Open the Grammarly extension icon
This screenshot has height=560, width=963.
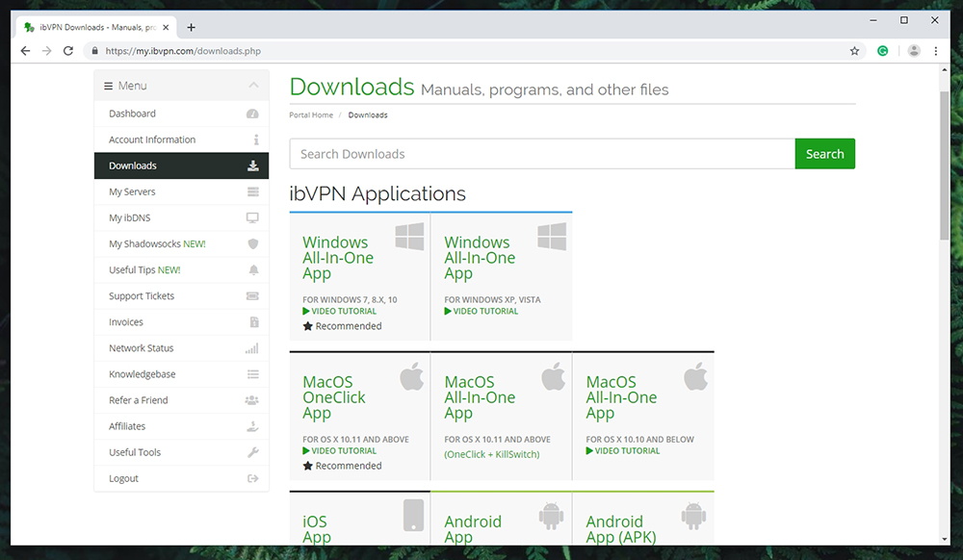(882, 51)
